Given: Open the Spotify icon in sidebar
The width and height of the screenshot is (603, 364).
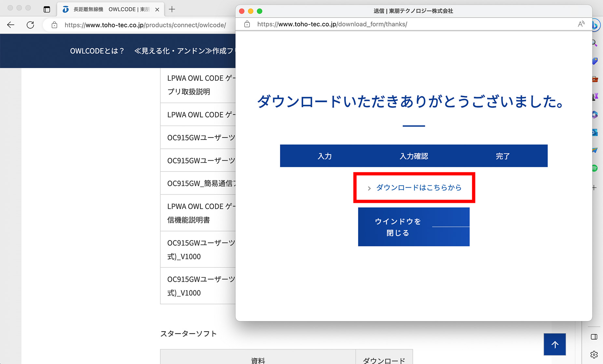Looking at the screenshot, I should [x=595, y=168].
